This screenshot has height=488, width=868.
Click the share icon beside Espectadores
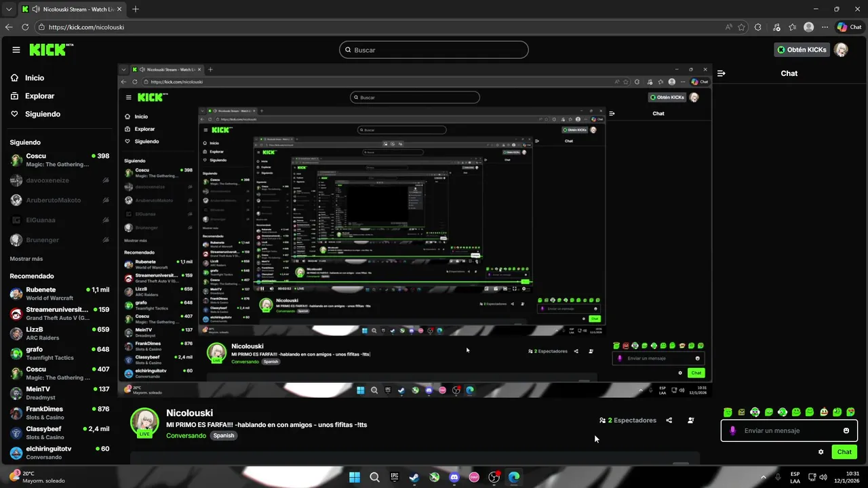[669, 420]
